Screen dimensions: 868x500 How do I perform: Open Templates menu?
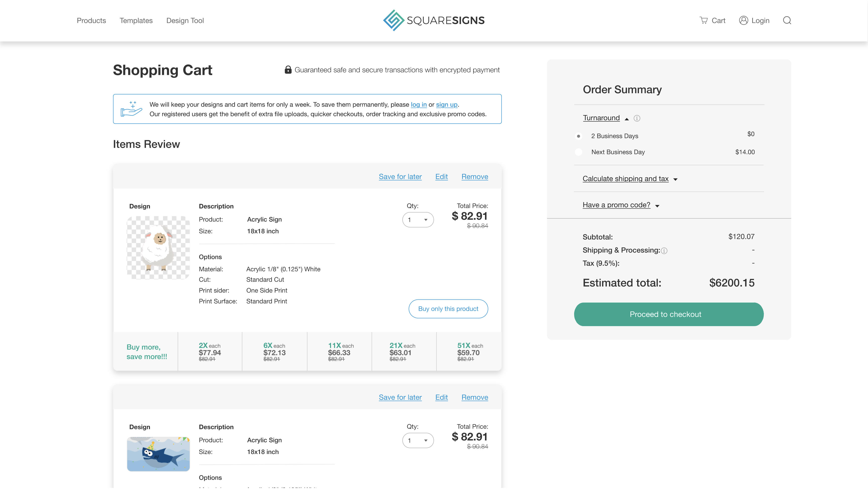[136, 21]
